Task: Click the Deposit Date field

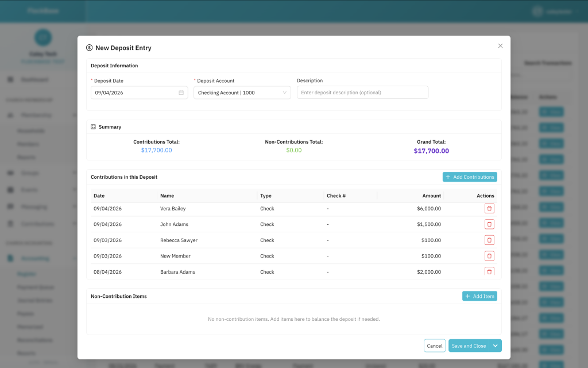Action: coord(139,93)
